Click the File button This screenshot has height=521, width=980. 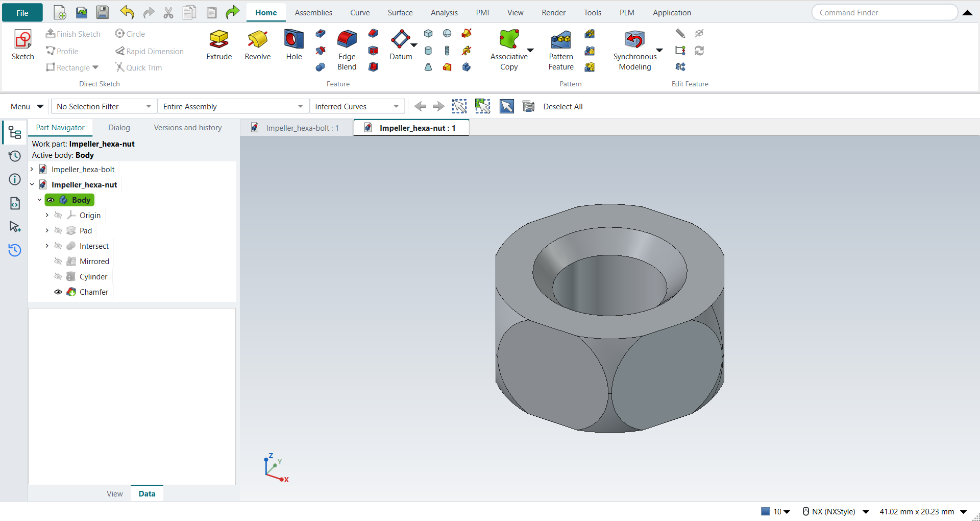click(22, 13)
